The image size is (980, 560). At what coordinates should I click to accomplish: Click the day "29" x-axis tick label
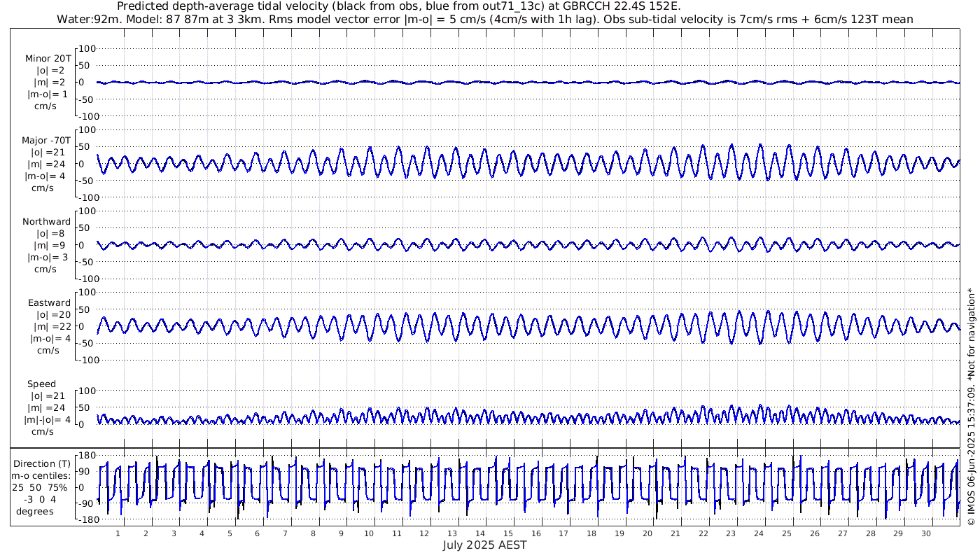(x=897, y=533)
